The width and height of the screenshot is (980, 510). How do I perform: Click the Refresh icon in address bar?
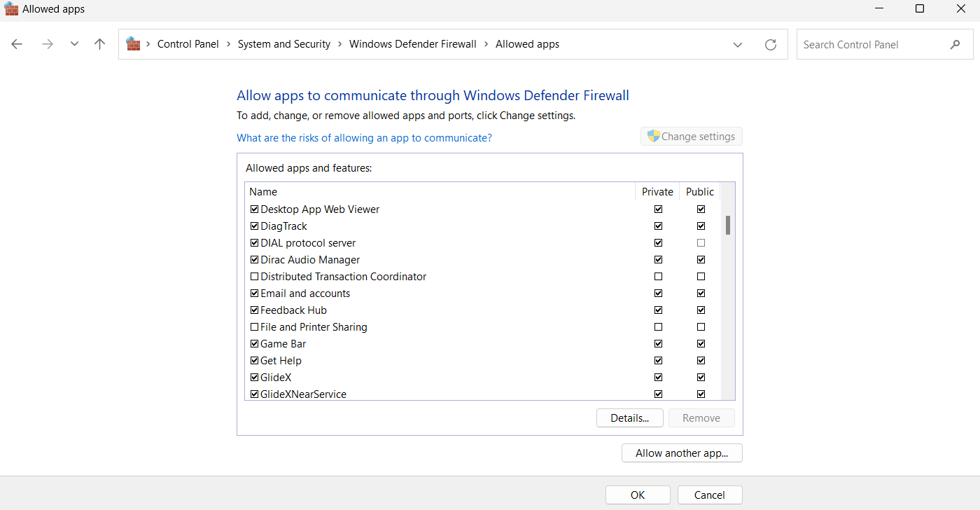(x=770, y=45)
